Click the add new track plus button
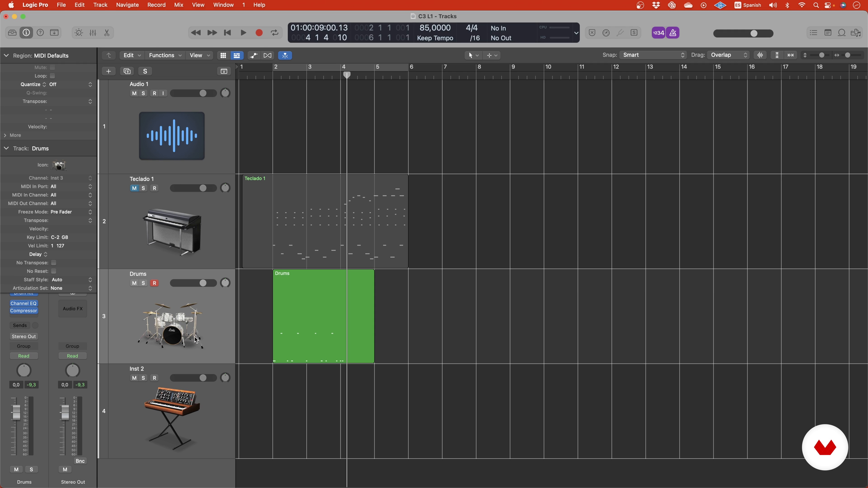 108,71
